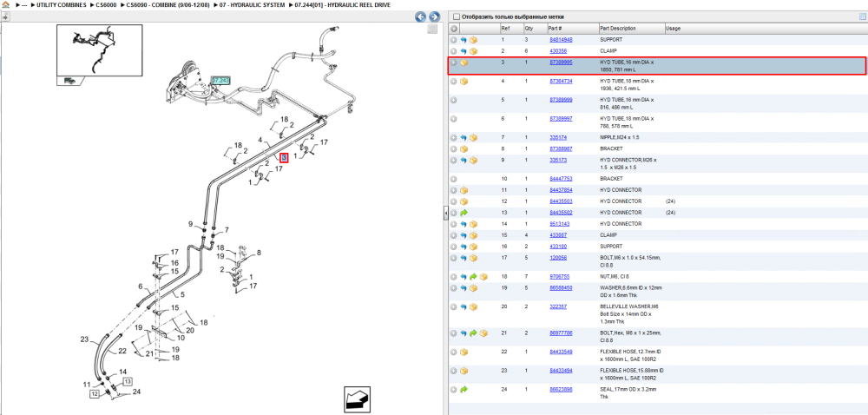Image resolution: width=868 pixels, height=415 pixels.
Task: Select callout 9 on the diagram
Action: 190,224
